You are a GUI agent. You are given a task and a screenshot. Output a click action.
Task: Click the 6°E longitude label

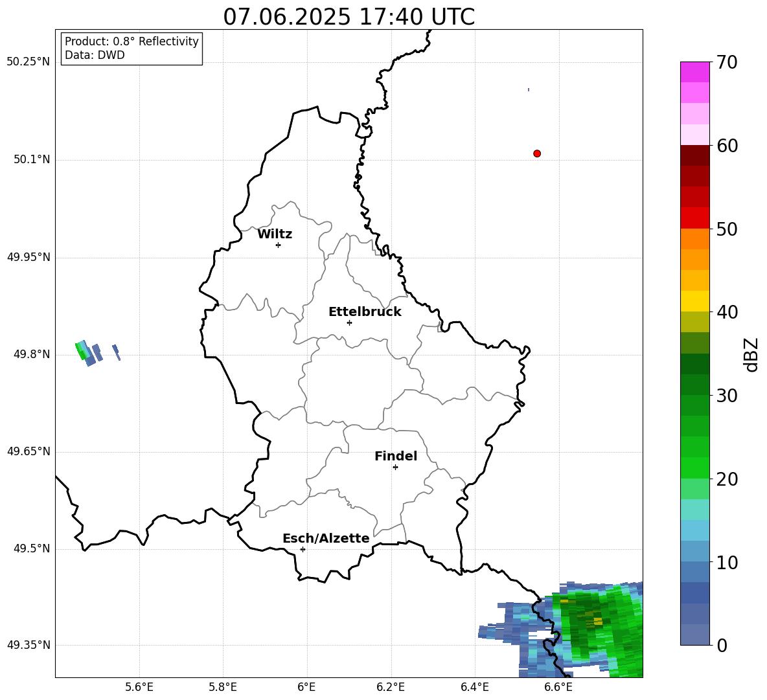click(306, 687)
